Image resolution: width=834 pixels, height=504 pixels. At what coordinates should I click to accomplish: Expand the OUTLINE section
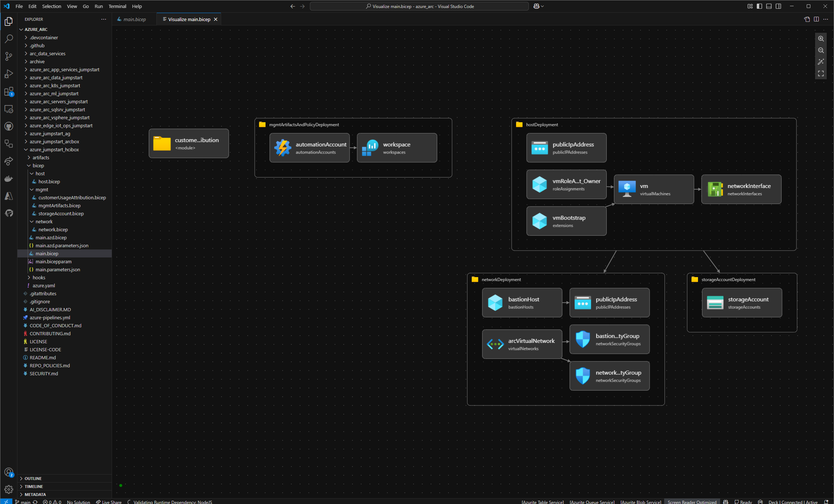click(x=33, y=478)
